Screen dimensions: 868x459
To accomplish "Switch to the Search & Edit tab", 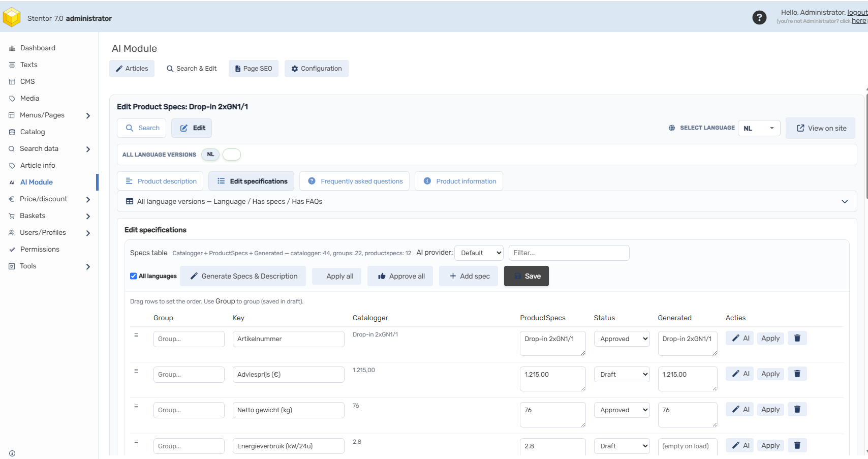I will (192, 69).
